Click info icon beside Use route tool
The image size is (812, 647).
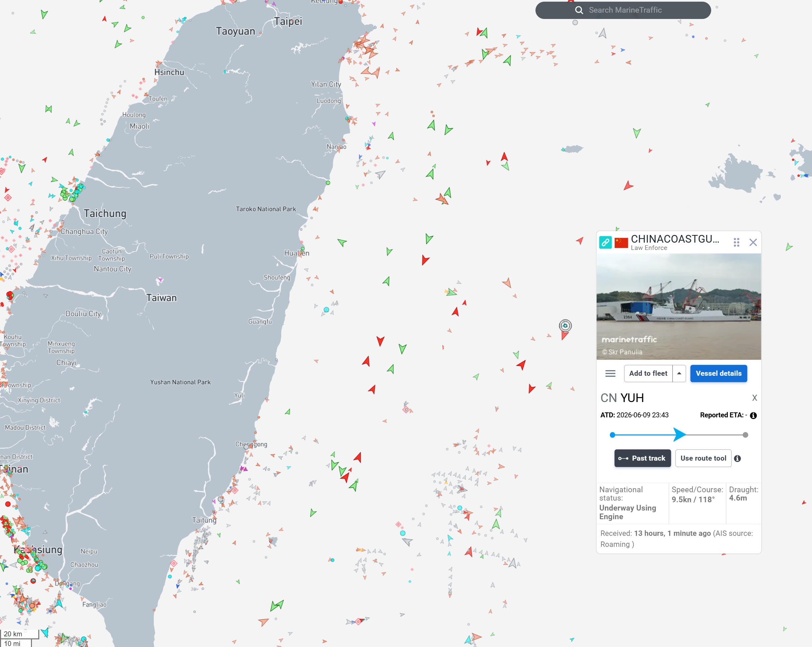(737, 458)
